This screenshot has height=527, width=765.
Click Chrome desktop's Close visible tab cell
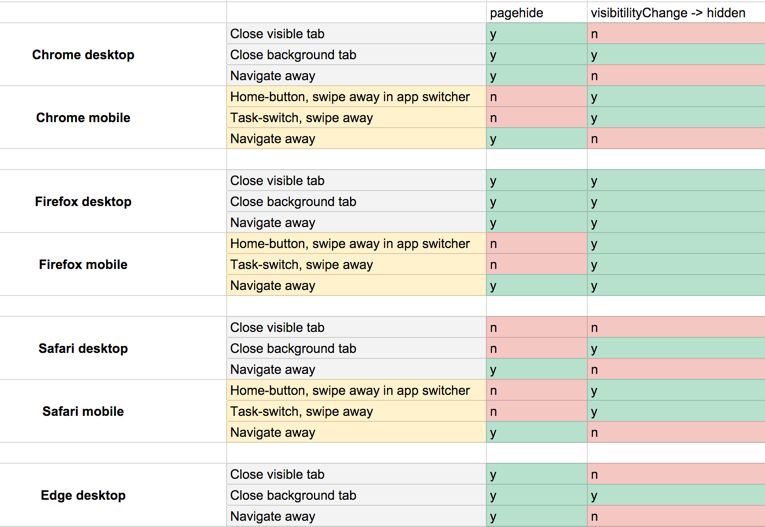tap(356, 34)
